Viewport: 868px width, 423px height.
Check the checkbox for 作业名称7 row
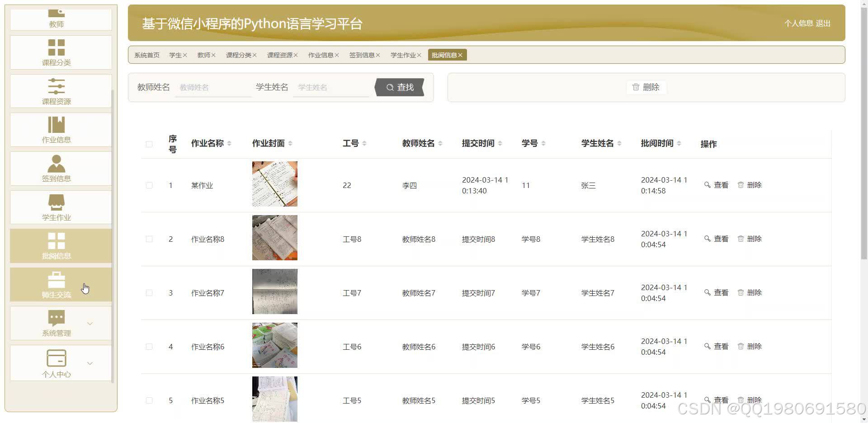149,292
